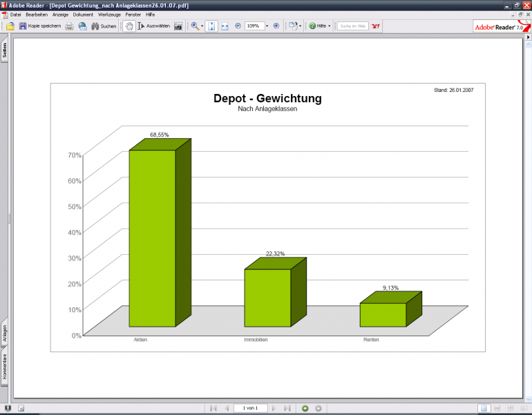Select Continuous Facing layout toggle
Viewport: 532px width, 415px height.
511,408
